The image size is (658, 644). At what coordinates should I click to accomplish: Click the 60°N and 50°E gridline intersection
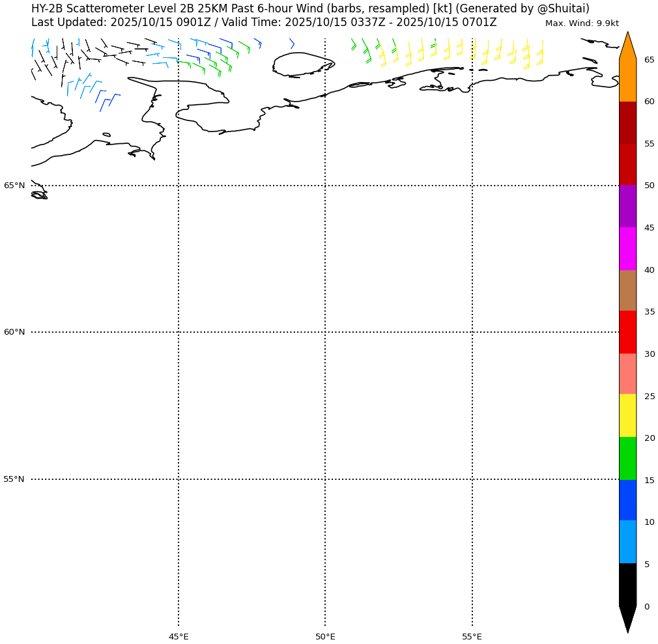coord(325,332)
